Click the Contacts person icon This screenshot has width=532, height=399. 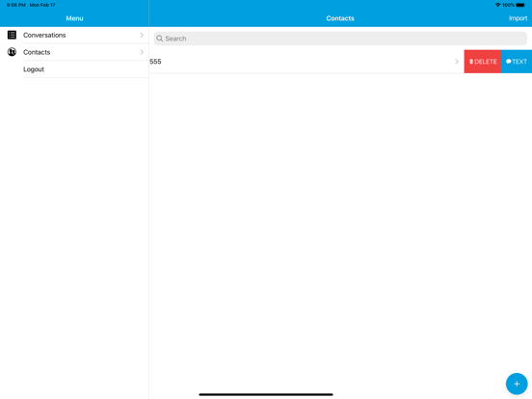click(x=12, y=52)
